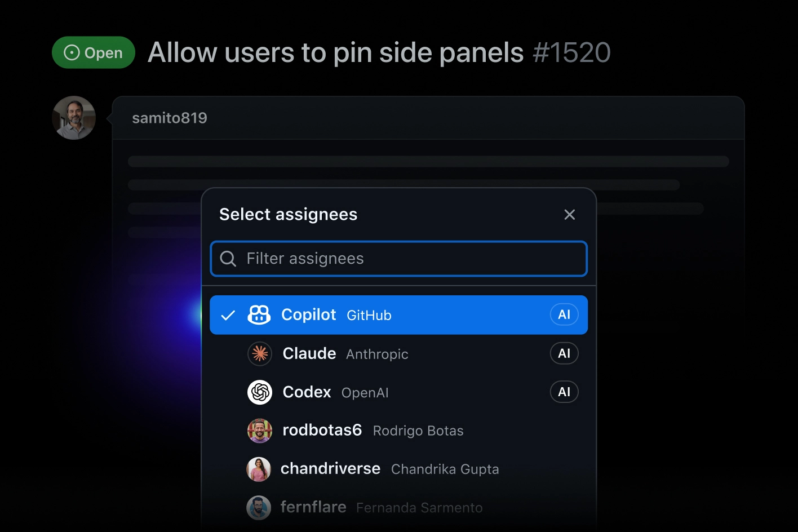Click the open issue status circle icon

click(71, 52)
